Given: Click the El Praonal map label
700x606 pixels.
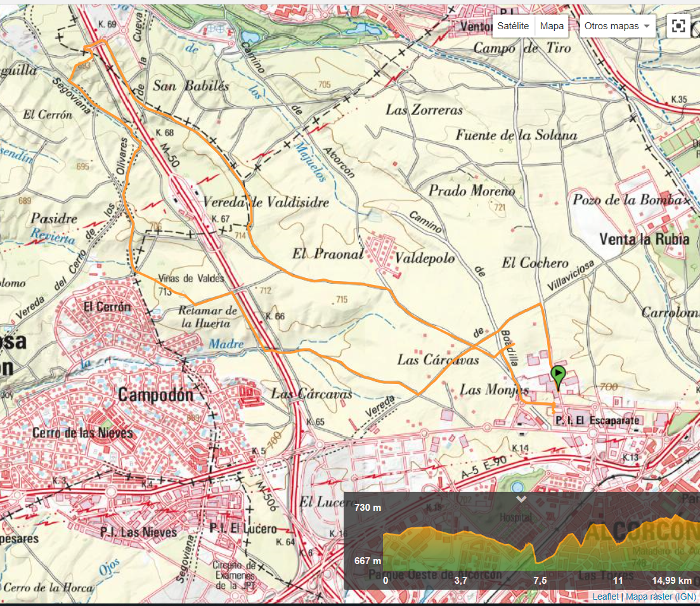Looking at the screenshot, I should 328,254.
